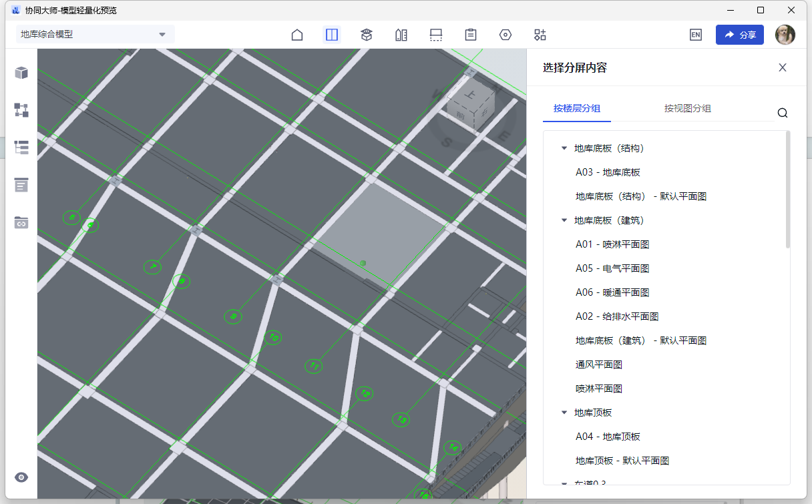812x504 pixels.
Task: Close the 协同大师 window
Action: [792, 10]
